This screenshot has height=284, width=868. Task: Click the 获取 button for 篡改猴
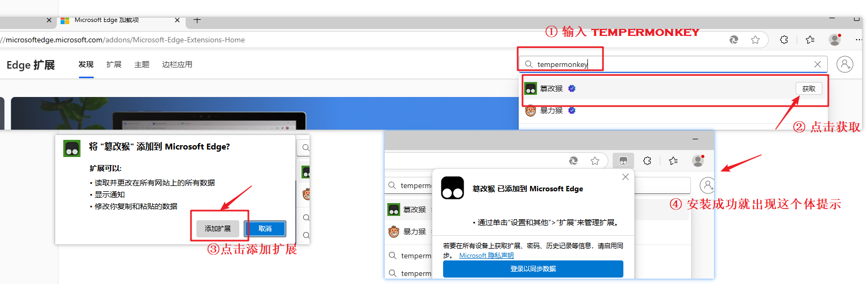pos(808,89)
